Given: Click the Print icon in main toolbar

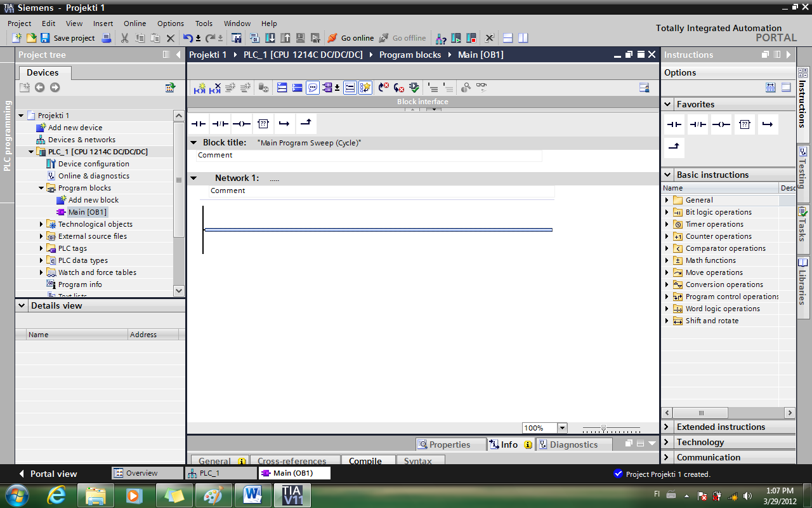Looking at the screenshot, I should (107, 38).
